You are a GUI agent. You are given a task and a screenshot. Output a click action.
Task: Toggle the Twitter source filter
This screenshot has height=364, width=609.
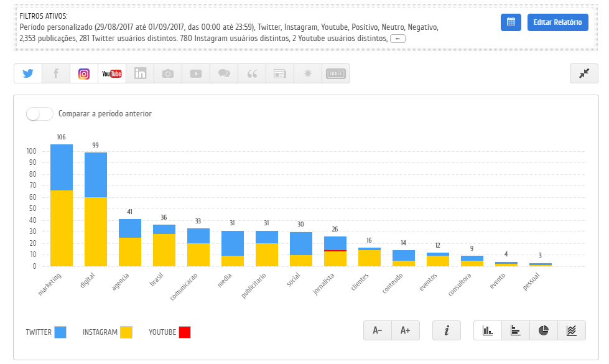(x=28, y=73)
